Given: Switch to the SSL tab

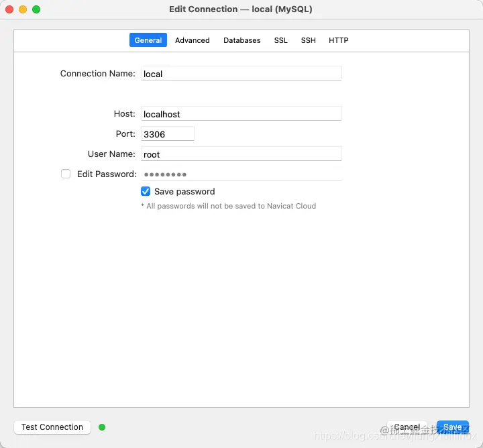Looking at the screenshot, I should (x=280, y=40).
